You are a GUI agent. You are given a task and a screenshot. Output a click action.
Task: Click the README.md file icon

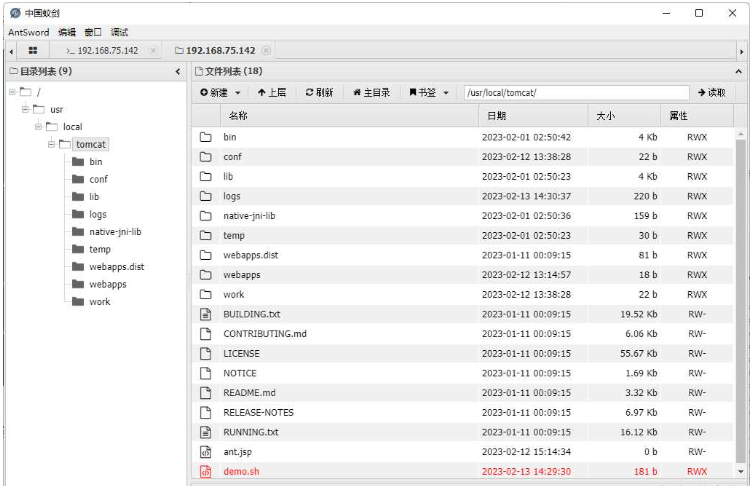[206, 393]
